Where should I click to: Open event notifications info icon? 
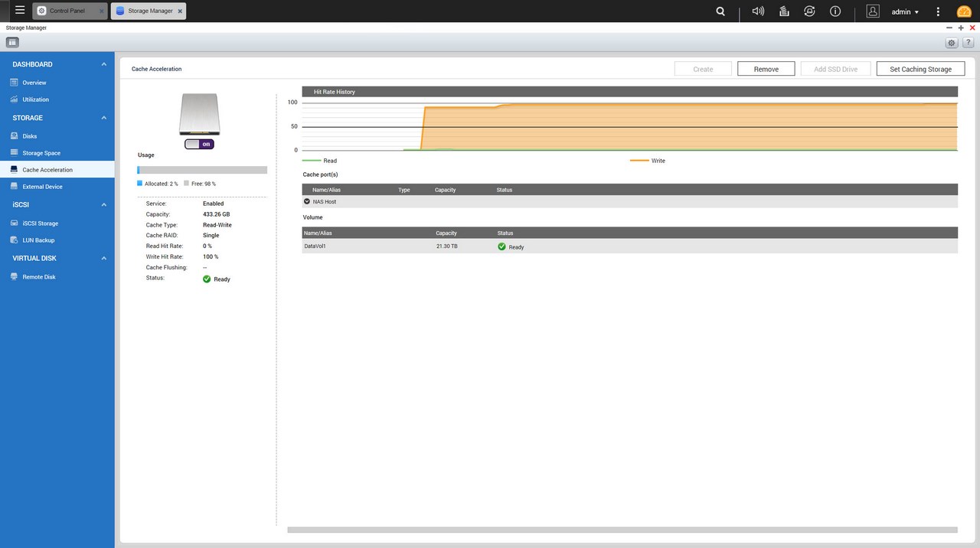coord(835,11)
